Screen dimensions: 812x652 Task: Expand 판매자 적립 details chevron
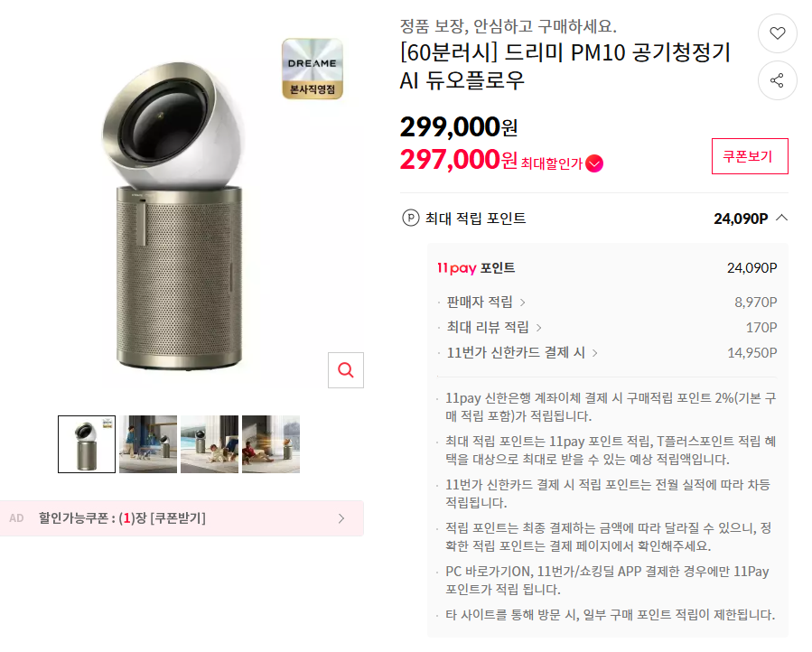[x=523, y=303]
